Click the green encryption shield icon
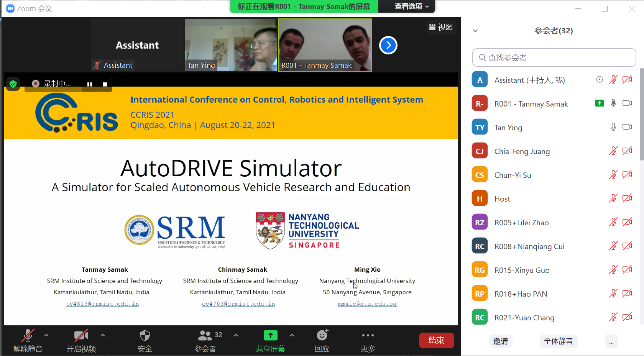Viewport: 644px width, 356px height. (x=13, y=84)
